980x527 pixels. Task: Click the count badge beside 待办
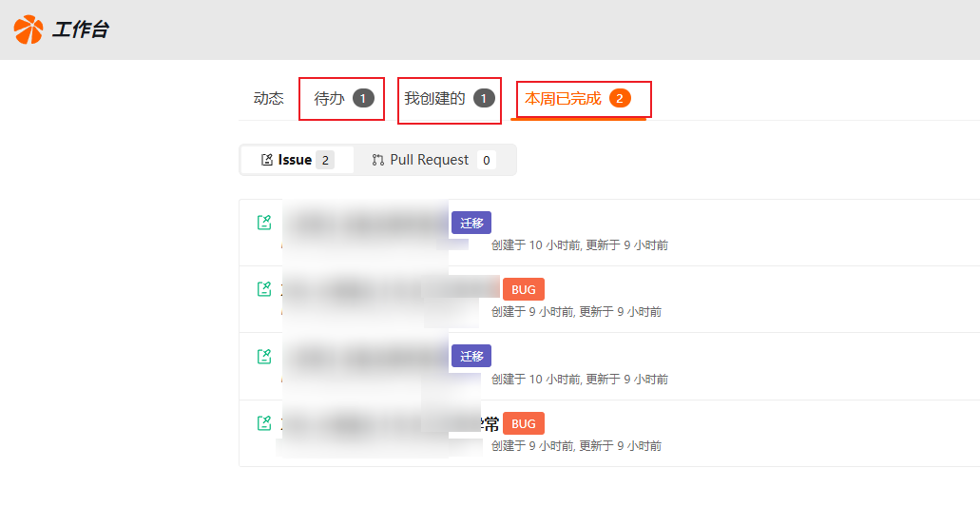pos(363,99)
